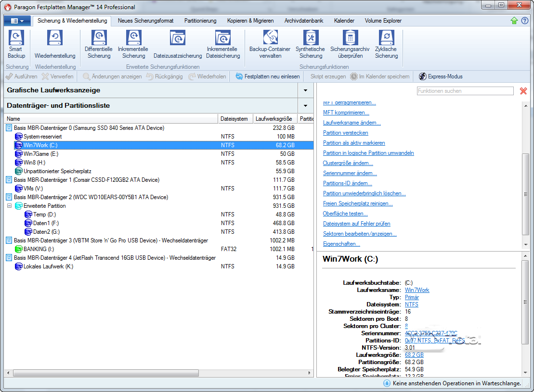Collapse the Erweiterte Partition tree node
The width and height of the screenshot is (534, 392).
pos(9,206)
